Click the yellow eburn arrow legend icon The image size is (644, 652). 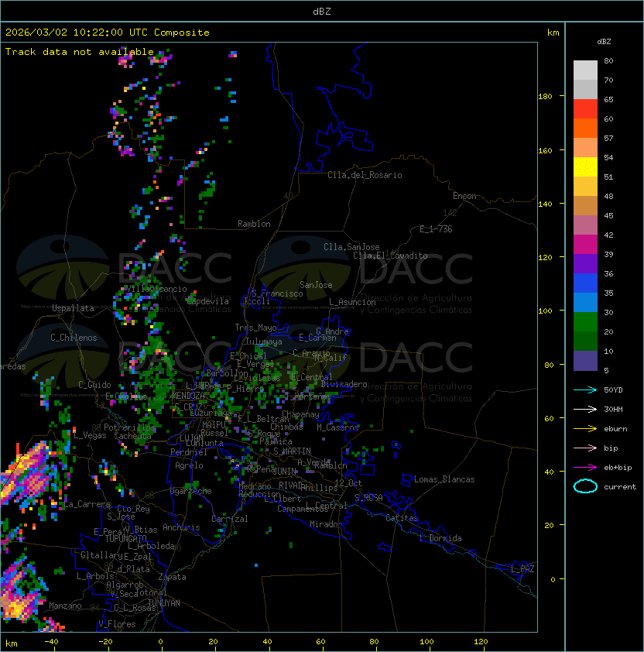[x=585, y=429]
